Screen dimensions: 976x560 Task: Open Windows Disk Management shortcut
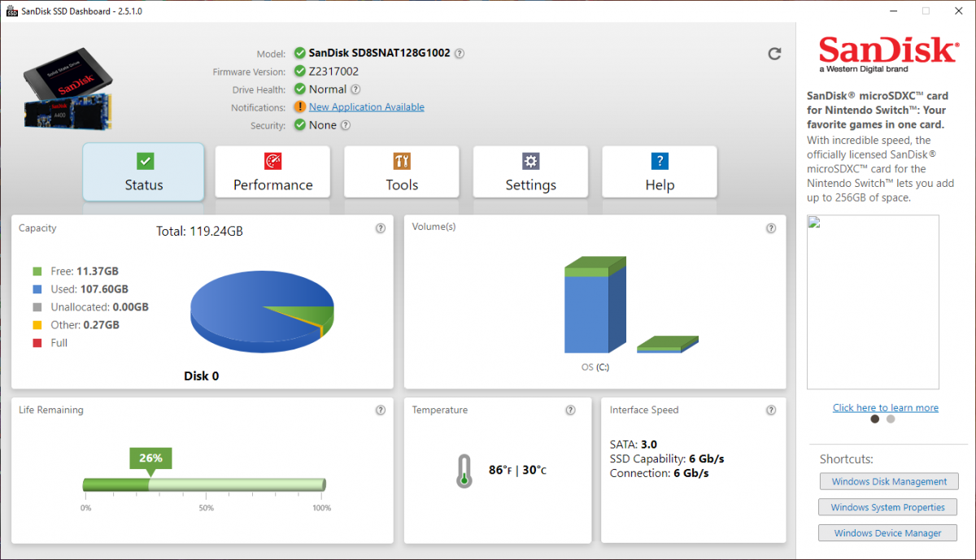[889, 481]
